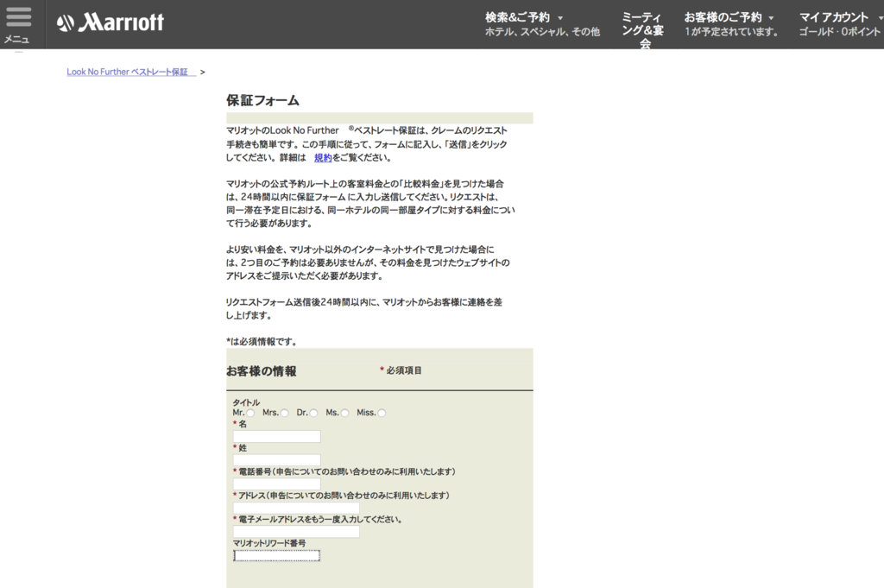Screen dimensions: 884x588
Task: Open the ミーティング&宴会 menu
Action: coord(643,30)
